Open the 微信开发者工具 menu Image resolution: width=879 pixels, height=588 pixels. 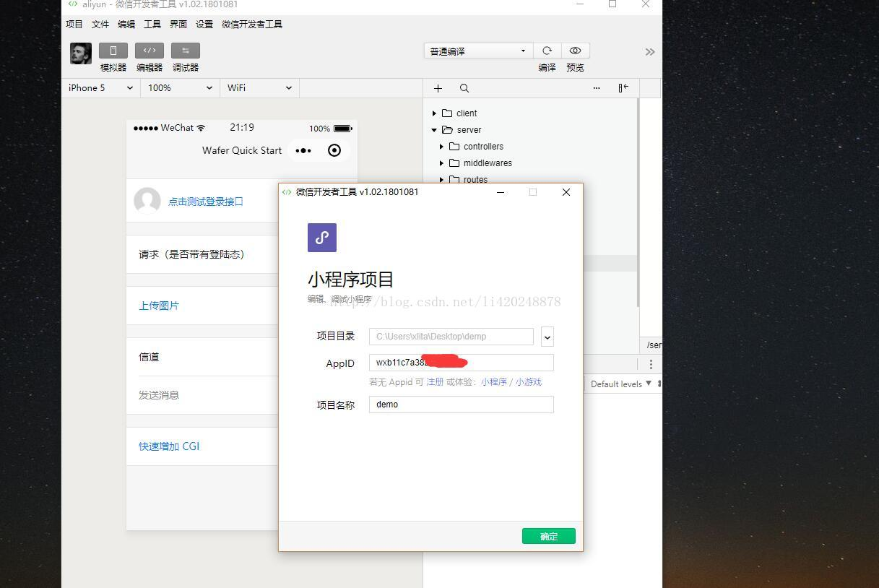pos(252,25)
